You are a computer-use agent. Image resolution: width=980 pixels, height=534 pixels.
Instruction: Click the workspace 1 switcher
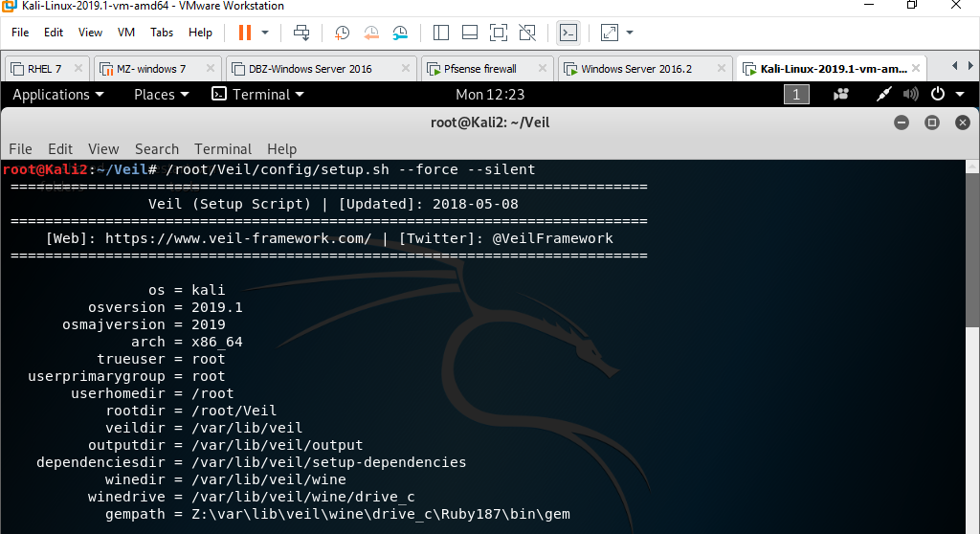pos(796,95)
